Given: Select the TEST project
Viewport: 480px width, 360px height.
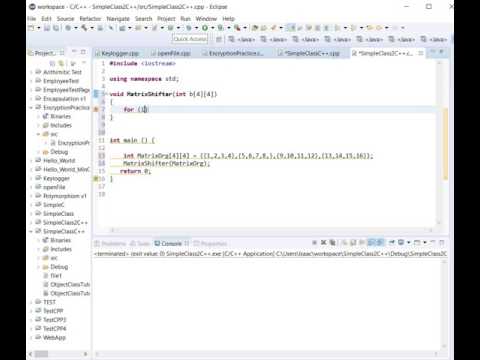Looking at the screenshot, I should pyautogui.click(x=49, y=302).
